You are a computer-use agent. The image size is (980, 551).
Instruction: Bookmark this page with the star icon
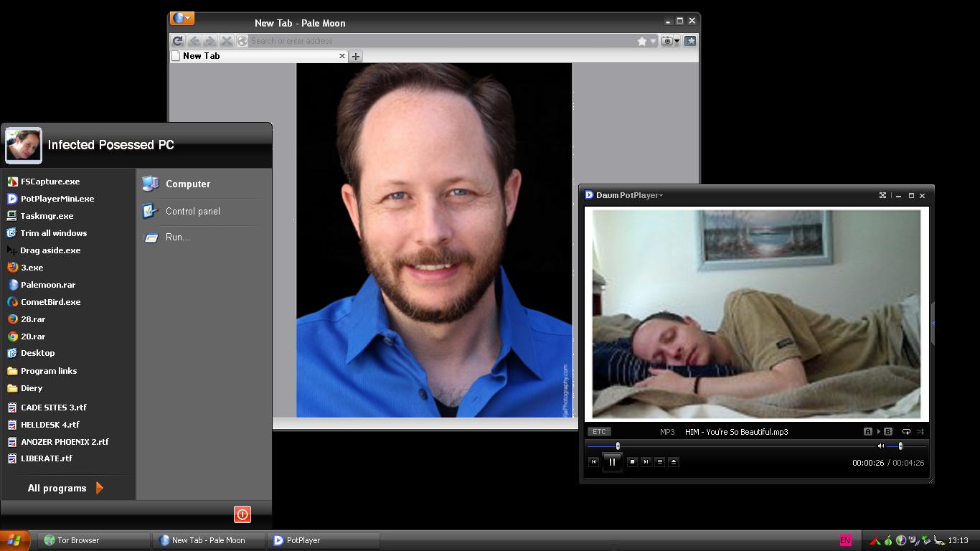[x=642, y=41]
